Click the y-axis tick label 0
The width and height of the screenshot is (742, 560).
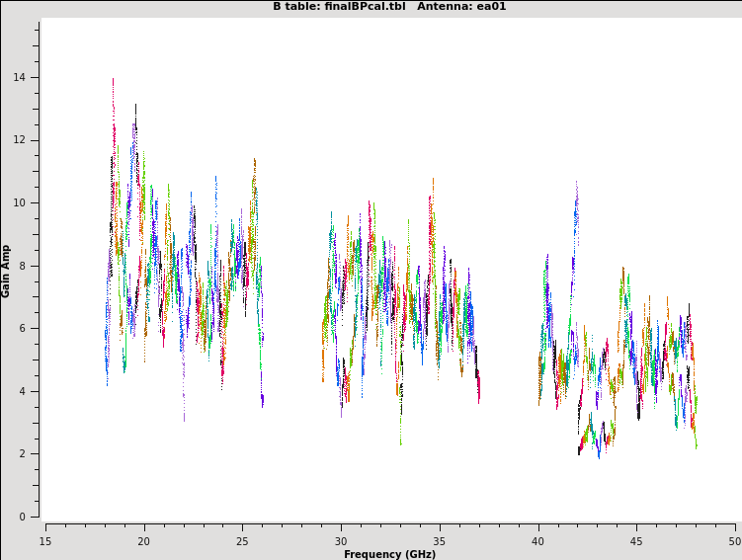(23, 517)
